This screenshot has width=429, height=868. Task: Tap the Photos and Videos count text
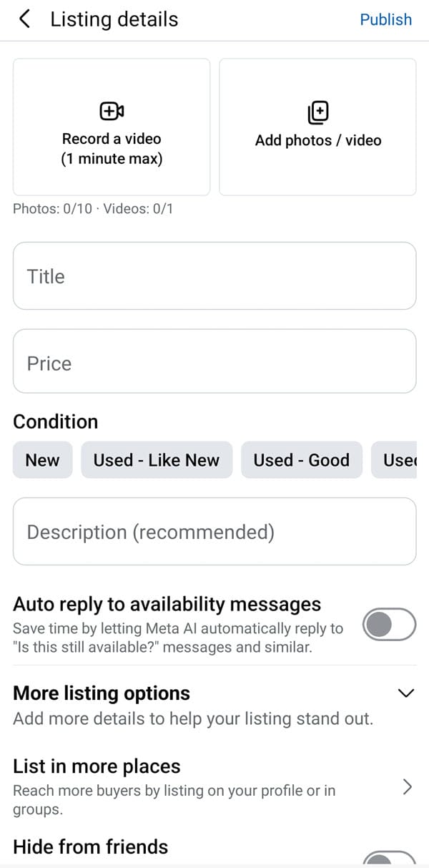(x=93, y=209)
